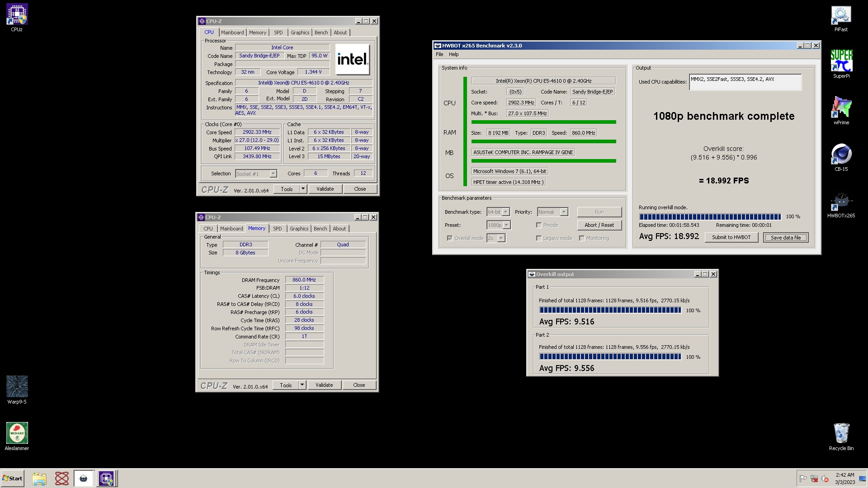Click the network status tray icon
Screen dimensions: 868x488
[x=814, y=479]
